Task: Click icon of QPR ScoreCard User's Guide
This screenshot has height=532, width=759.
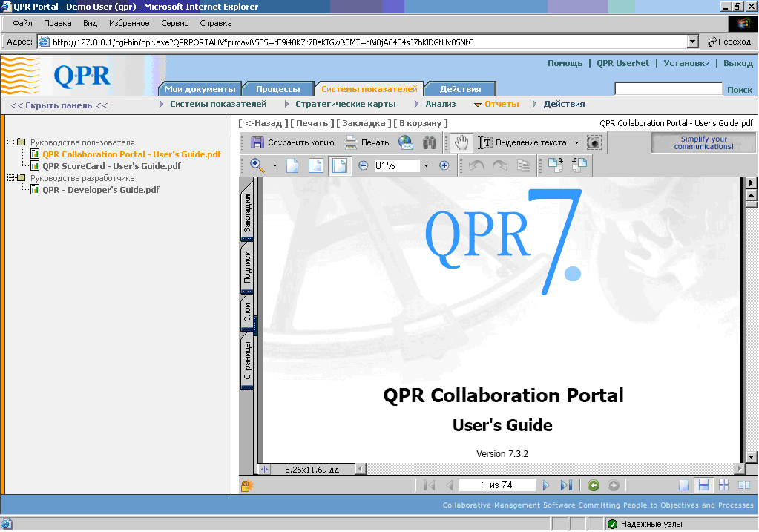Action: (x=35, y=166)
